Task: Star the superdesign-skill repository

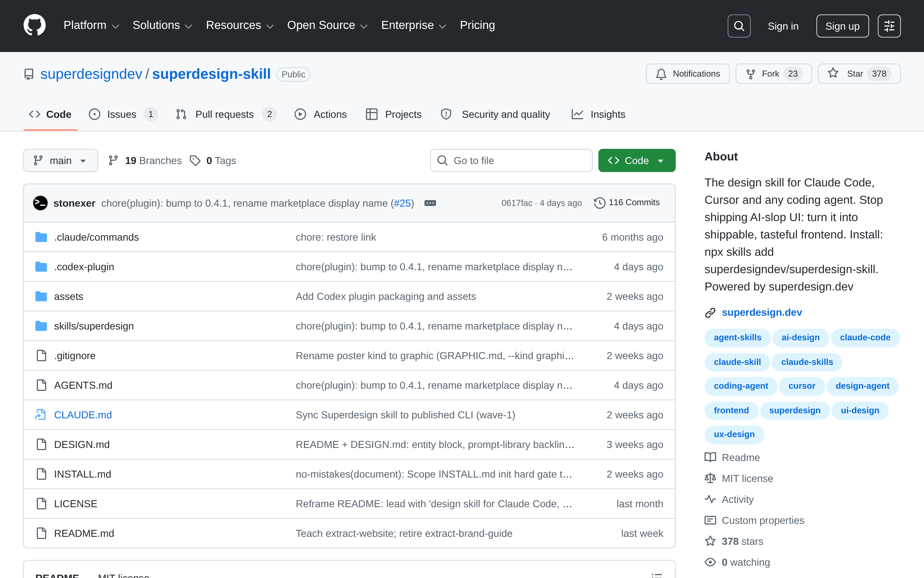Action: pyautogui.click(x=859, y=74)
